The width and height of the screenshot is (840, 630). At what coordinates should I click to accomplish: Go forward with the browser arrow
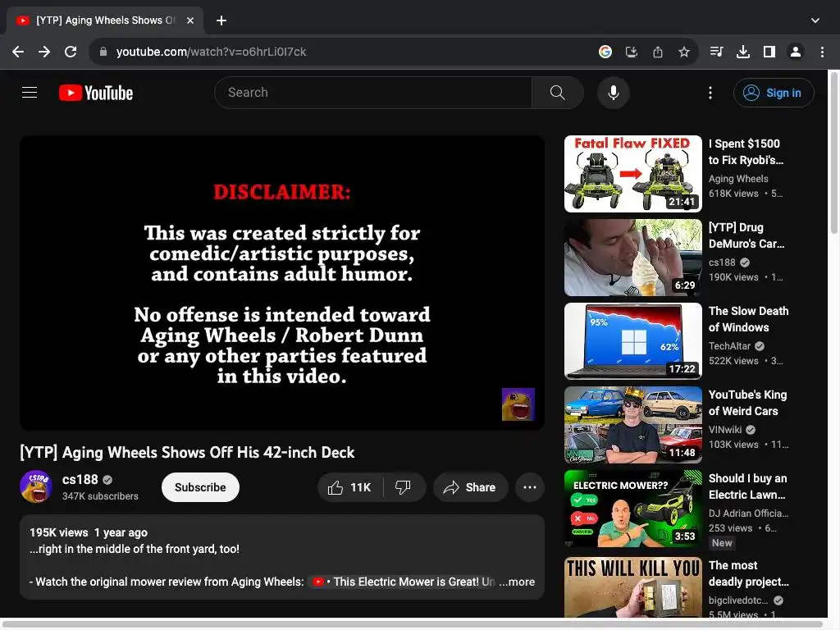coord(44,52)
